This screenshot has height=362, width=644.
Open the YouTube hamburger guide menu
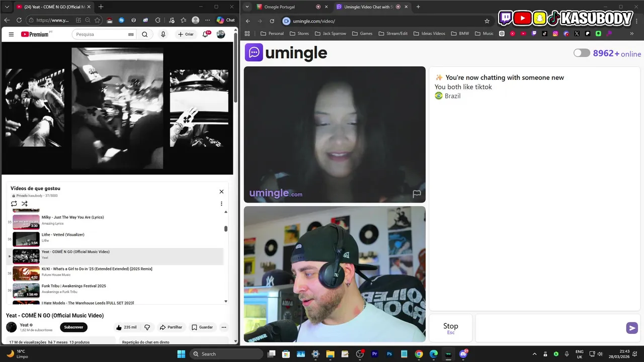(11, 34)
